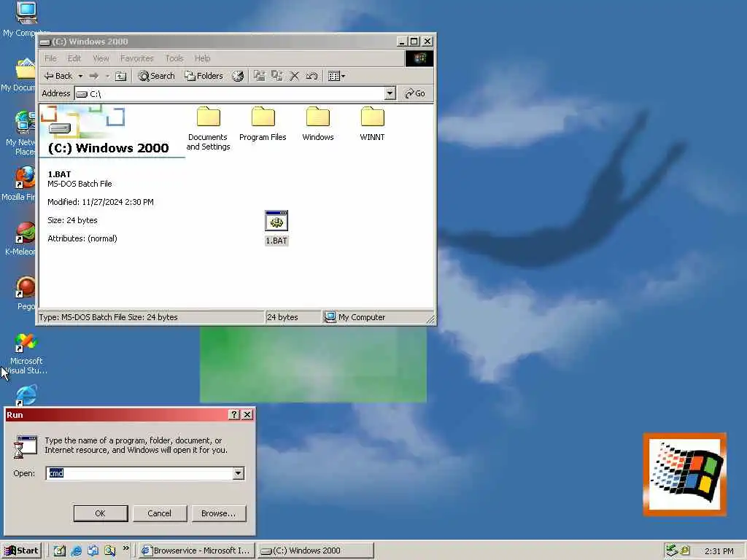Select My Documents desktop icon
Image resolution: width=747 pixels, height=560 pixels.
[19, 75]
